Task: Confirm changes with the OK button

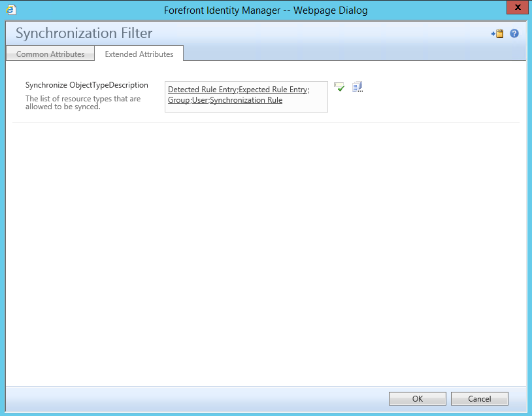Action: (418, 399)
